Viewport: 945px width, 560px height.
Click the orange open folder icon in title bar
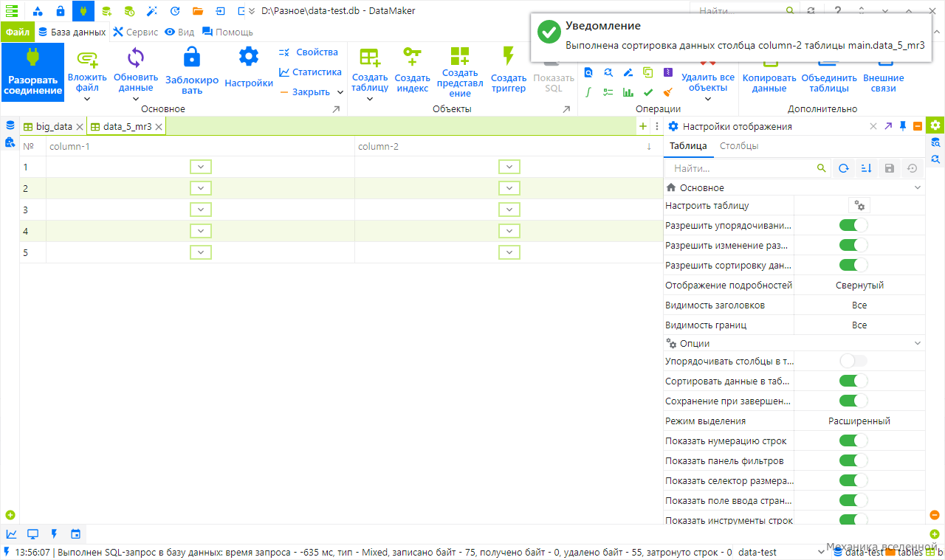pyautogui.click(x=197, y=11)
